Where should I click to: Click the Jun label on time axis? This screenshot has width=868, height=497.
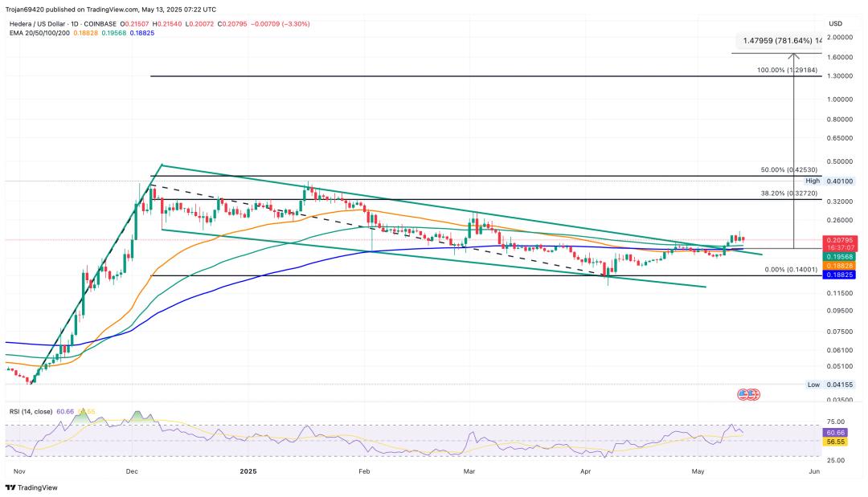pos(814,471)
